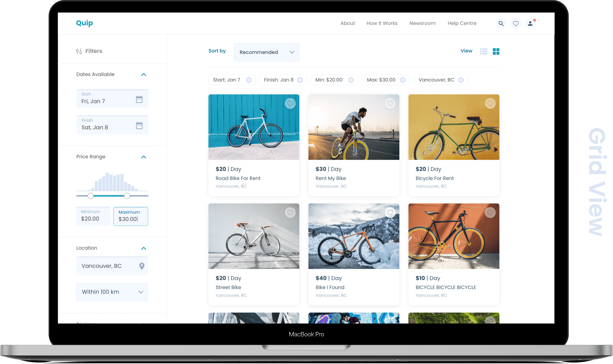
Task: Favorite the Road Bike For Rent listing
Action: 290,103
